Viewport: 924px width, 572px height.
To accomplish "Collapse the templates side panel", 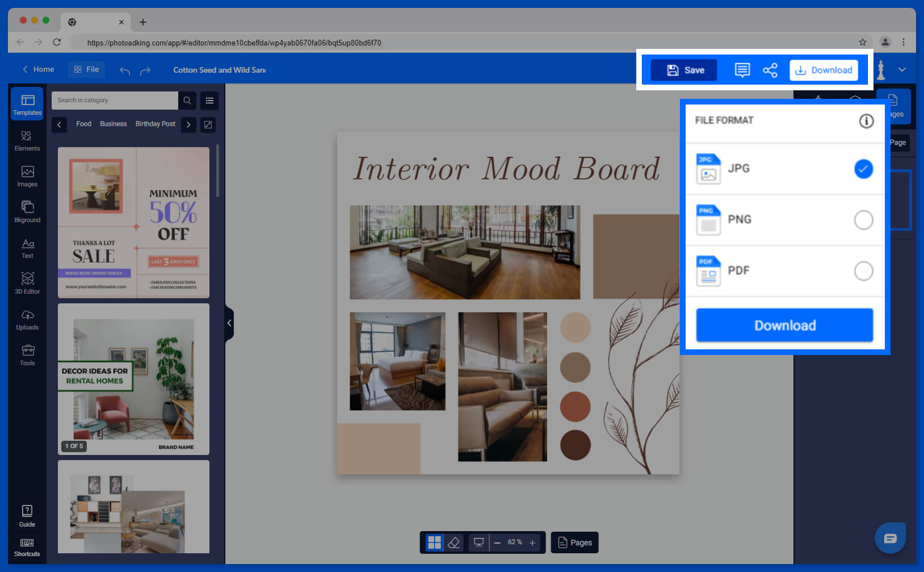I will pyautogui.click(x=229, y=323).
